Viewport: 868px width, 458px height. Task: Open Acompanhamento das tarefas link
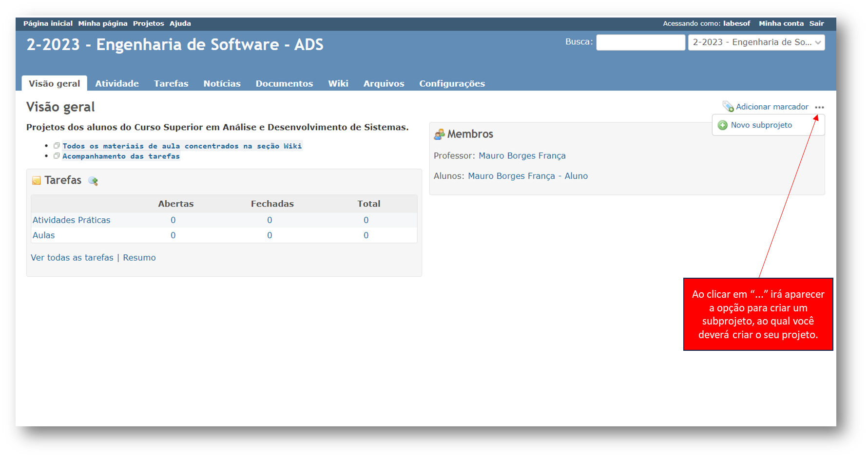tap(121, 156)
